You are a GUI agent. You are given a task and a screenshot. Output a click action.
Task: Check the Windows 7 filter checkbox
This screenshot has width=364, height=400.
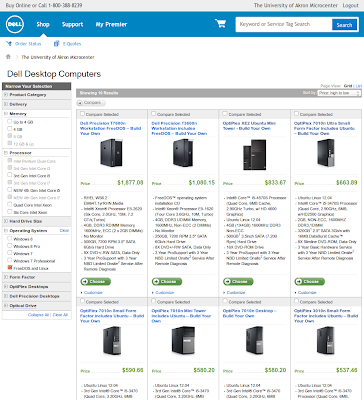tap(10, 253)
